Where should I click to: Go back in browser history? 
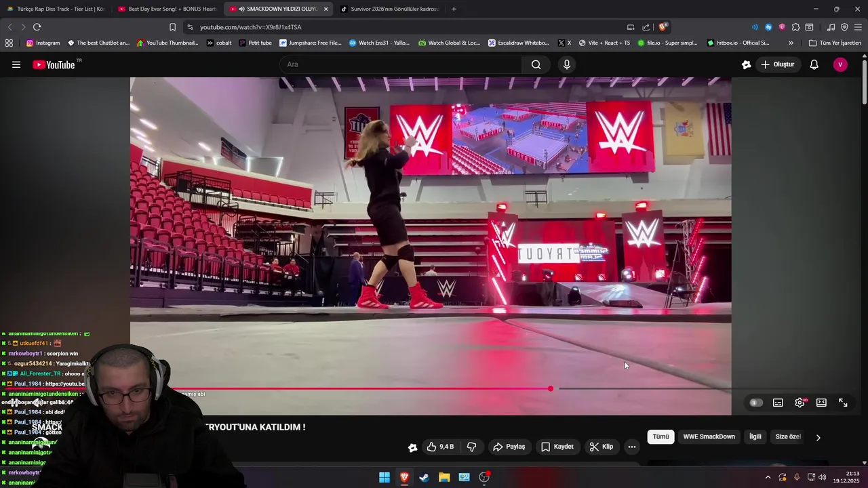point(9,27)
